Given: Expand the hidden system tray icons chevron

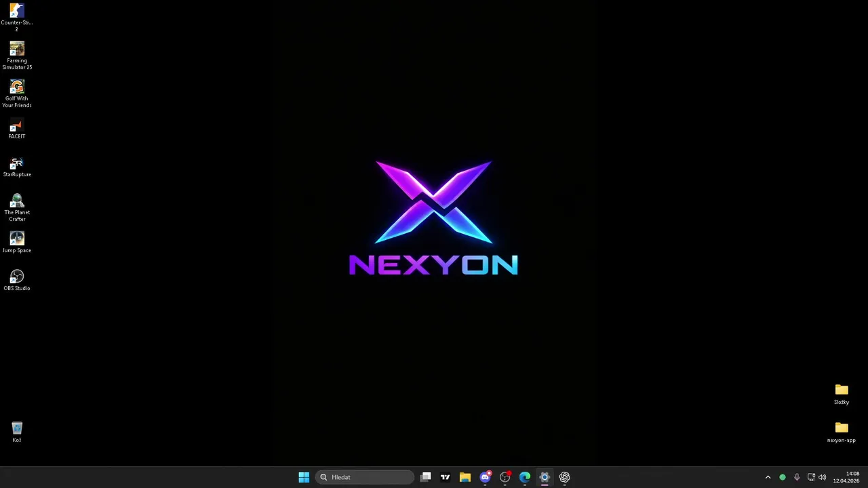Looking at the screenshot, I should [x=768, y=477].
